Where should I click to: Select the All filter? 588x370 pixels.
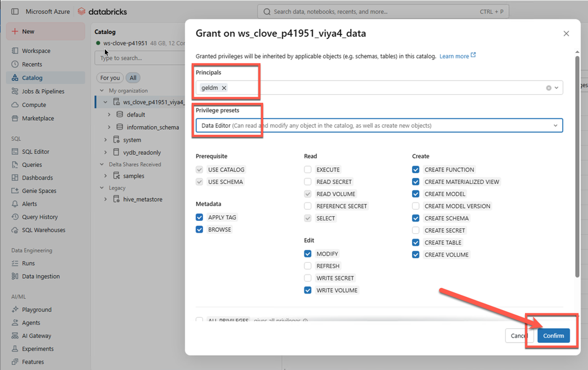[x=133, y=78]
